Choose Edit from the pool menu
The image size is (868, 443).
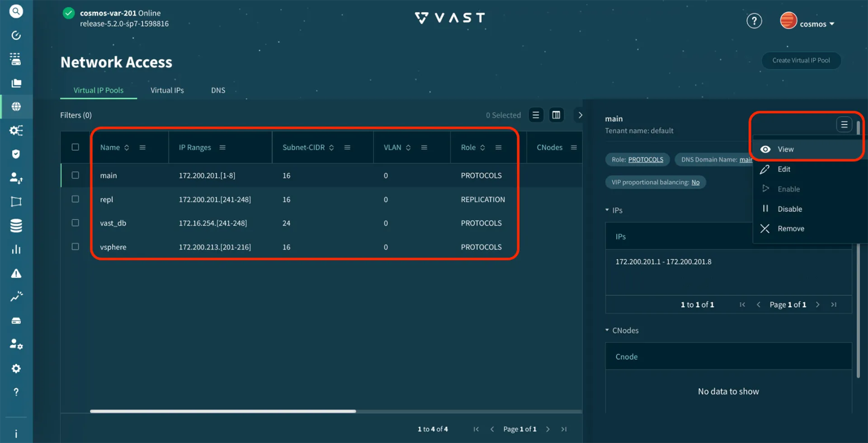point(809,169)
